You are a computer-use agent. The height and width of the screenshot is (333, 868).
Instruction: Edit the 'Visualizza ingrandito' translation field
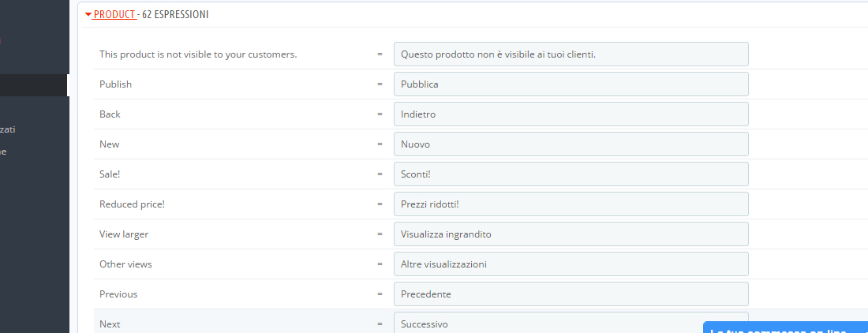coord(571,234)
